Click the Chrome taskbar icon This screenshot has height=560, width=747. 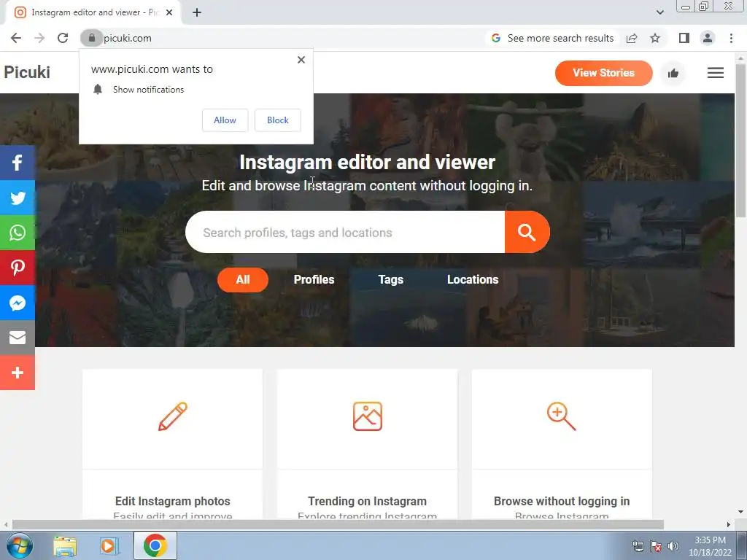tap(155, 545)
